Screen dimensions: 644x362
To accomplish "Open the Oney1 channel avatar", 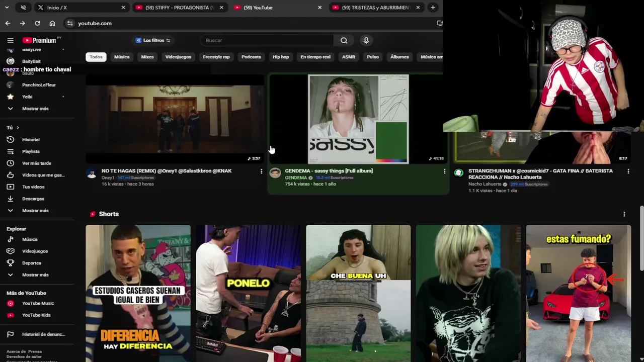I will 92,173.
